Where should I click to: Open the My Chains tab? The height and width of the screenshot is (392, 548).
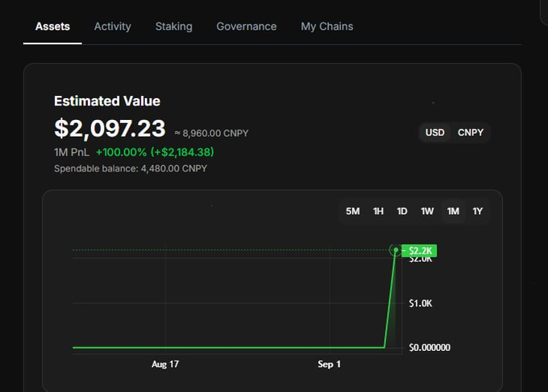[327, 27]
